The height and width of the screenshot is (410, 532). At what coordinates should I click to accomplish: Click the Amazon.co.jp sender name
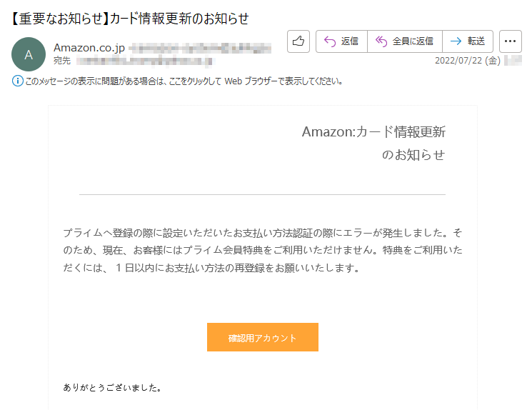point(89,48)
